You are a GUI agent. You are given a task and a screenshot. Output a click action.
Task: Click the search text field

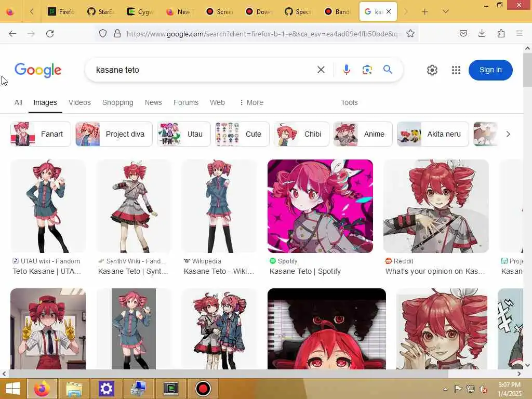204,70
